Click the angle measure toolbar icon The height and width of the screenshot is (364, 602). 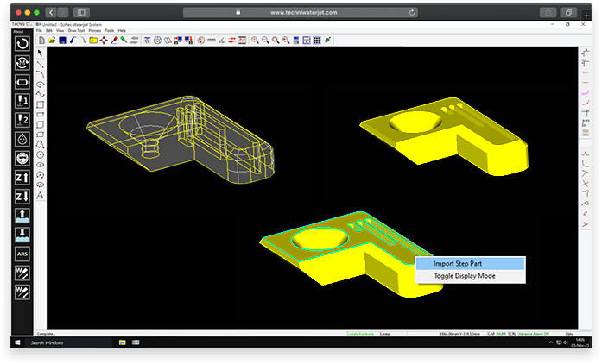(x=222, y=41)
